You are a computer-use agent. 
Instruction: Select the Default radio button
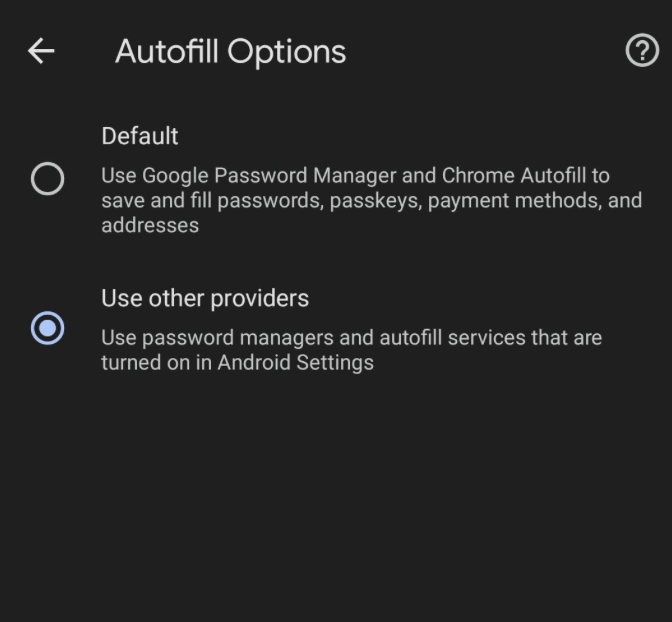[x=48, y=179]
